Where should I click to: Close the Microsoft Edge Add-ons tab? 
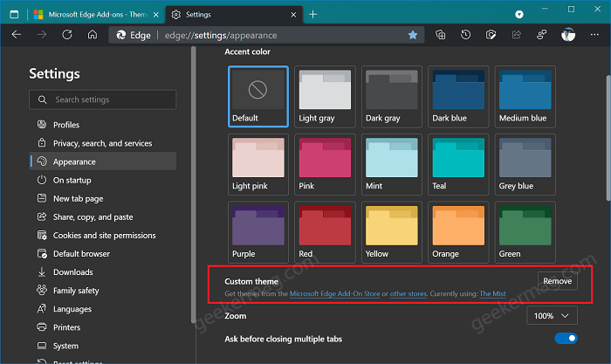pyautogui.click(x=156, y=15)
